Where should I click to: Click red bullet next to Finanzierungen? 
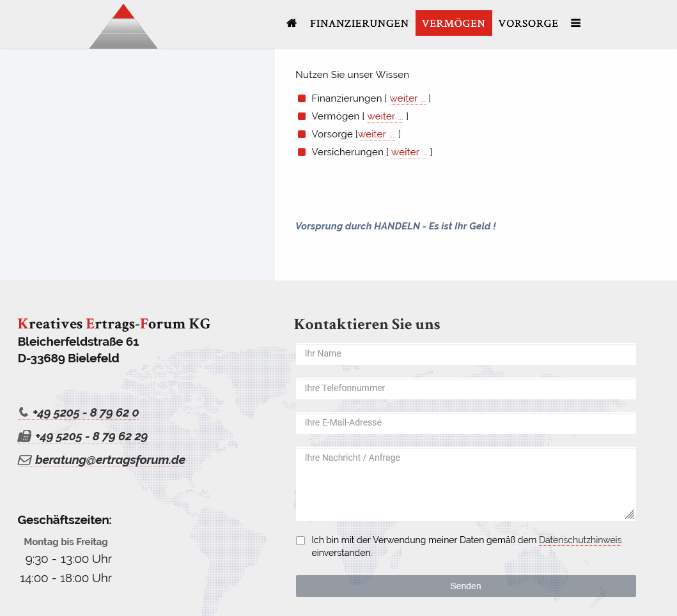coord(302,98)
